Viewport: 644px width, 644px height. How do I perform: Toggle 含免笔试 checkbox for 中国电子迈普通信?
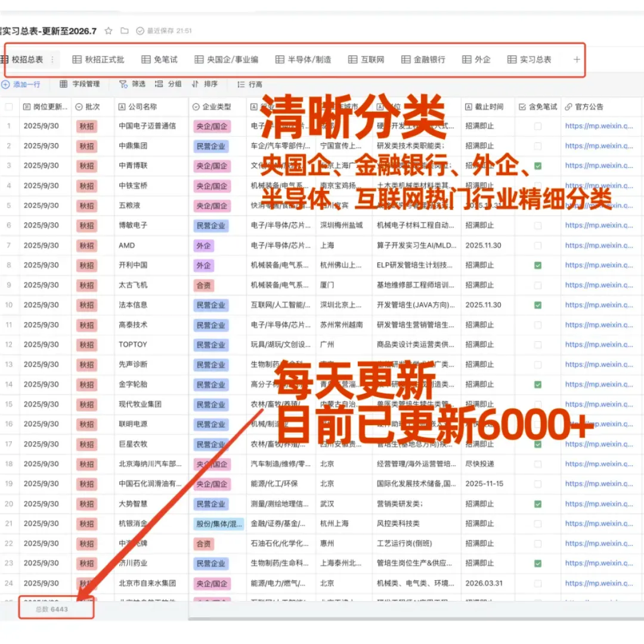pyautogui.click(x=538, y=126)
